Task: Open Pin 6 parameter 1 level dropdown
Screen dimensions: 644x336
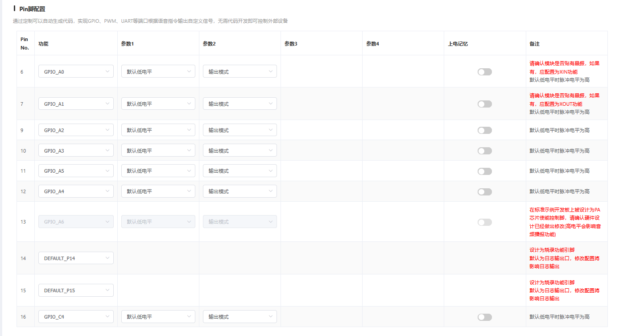Action: 158,71
